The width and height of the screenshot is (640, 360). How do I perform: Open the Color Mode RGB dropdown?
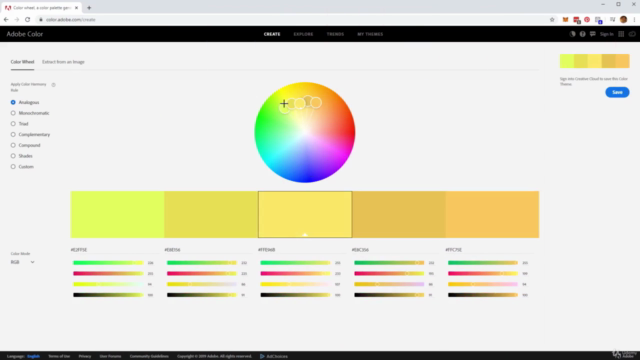(22, 262)
